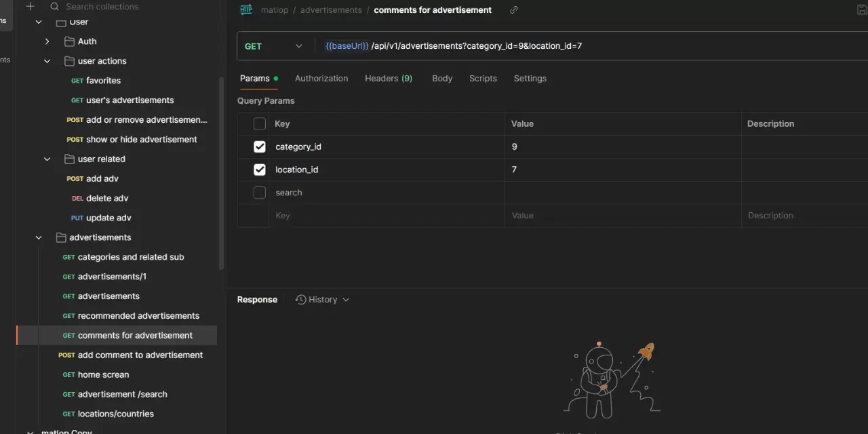This screenshot has width=868, height=434.
Task: Open the GET method dropdown
Action: tap(274, 46)
